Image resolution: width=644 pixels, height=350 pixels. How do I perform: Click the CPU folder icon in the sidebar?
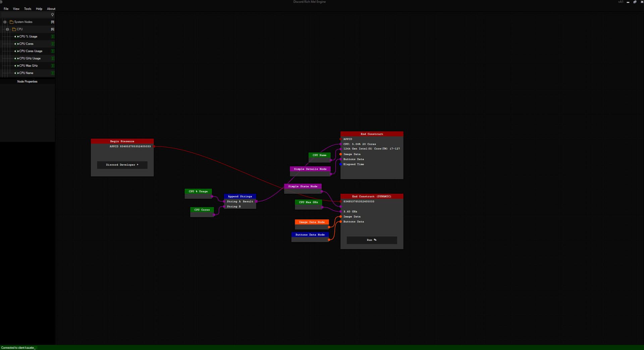14,29
